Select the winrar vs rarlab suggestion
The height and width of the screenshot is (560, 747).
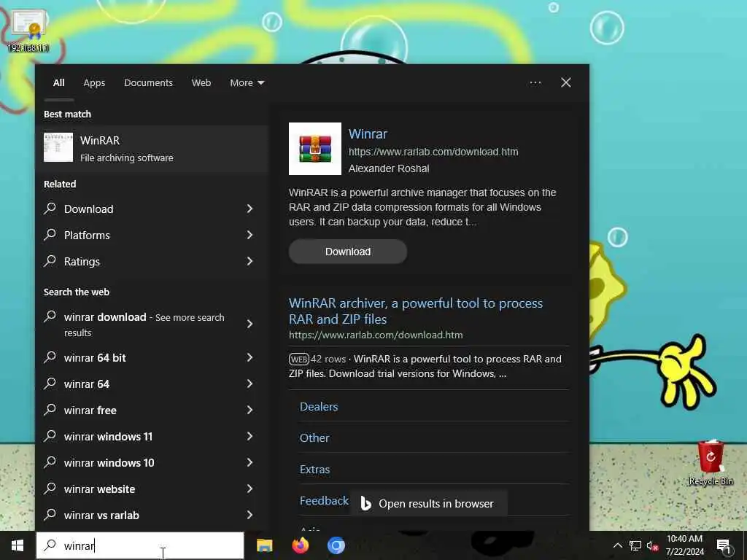[152, 515]
